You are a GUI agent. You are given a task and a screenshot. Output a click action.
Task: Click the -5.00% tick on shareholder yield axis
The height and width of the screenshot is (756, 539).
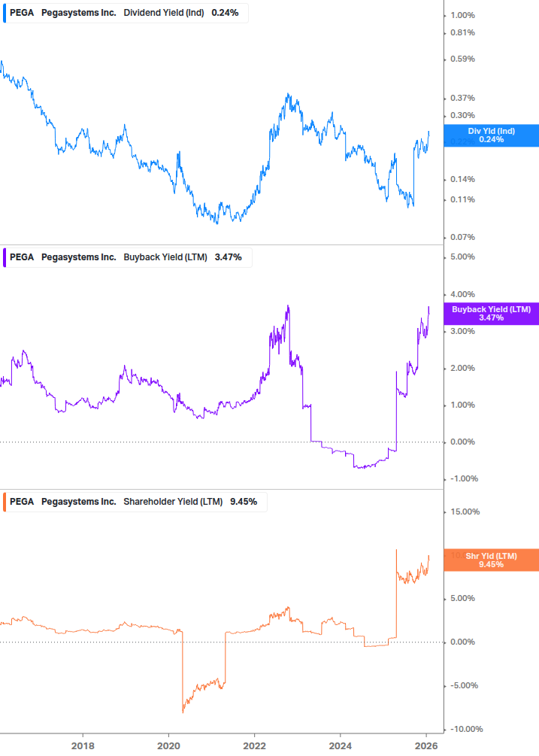click(464, 685)
